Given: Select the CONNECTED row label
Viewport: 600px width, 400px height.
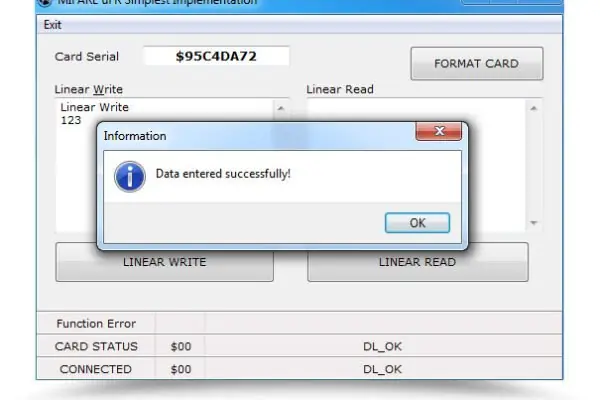Looking at the screenshot, I should 96,369.
